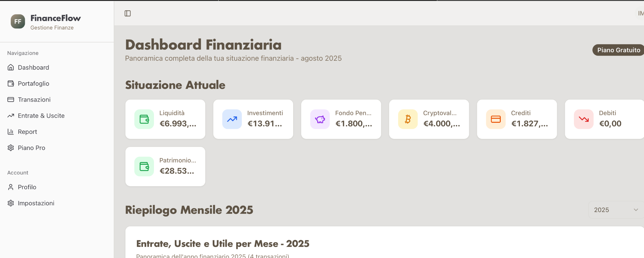
Task: Click the FF FinanceFlow logo
Action: point(18,21)
